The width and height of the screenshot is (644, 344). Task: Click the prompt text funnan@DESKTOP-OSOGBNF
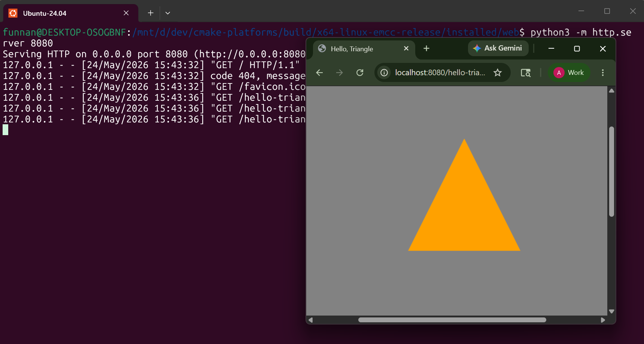click(x=64, y=33)
